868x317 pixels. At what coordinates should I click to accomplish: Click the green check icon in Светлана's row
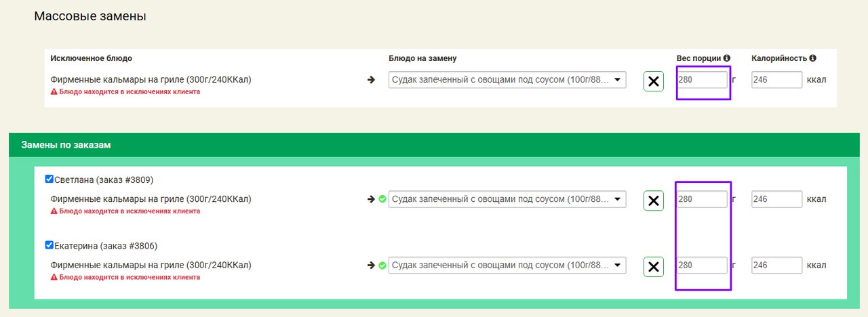pos(382,199)
